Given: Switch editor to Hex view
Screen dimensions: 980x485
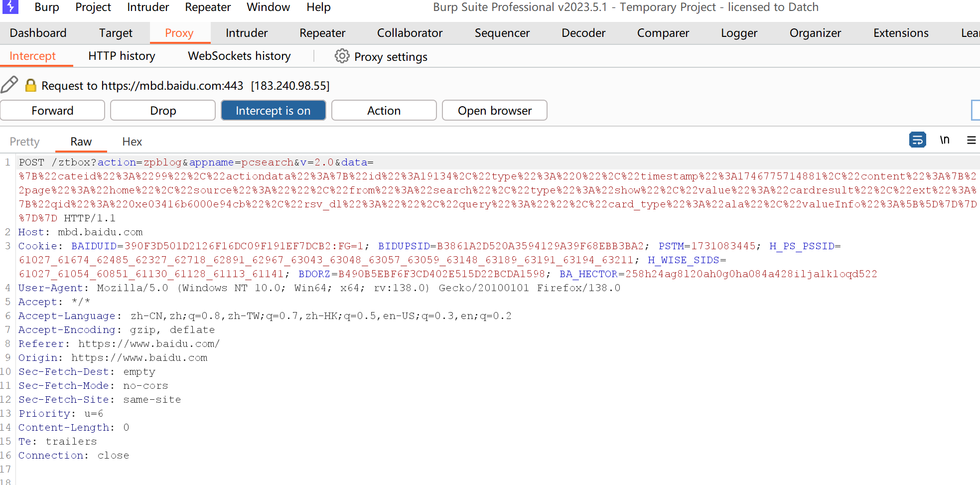Looking at the screenshot, I should 132,142.
